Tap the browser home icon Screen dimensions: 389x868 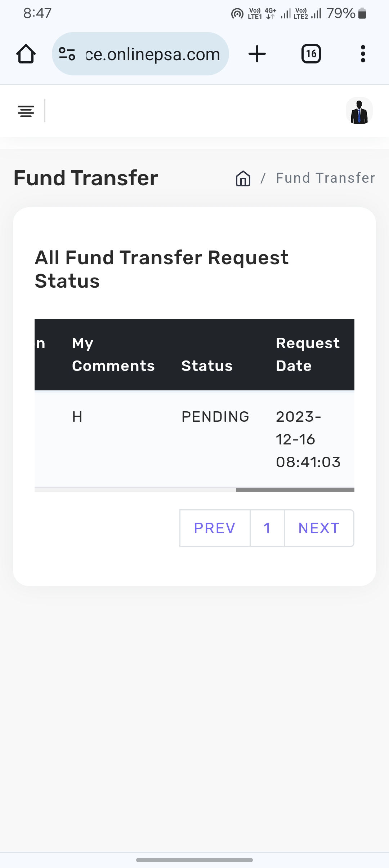pyautogui.click(x=26, y=54)
